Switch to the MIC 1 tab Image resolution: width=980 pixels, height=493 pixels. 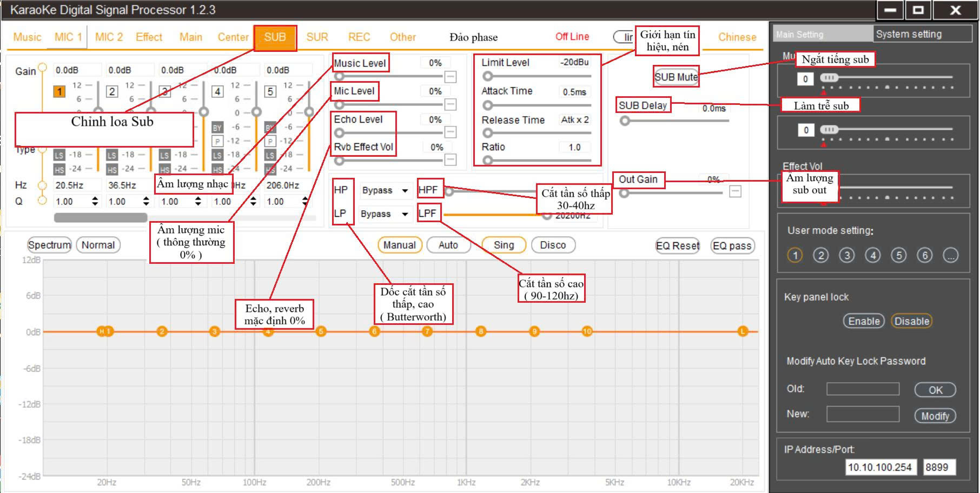coord(68,37)
